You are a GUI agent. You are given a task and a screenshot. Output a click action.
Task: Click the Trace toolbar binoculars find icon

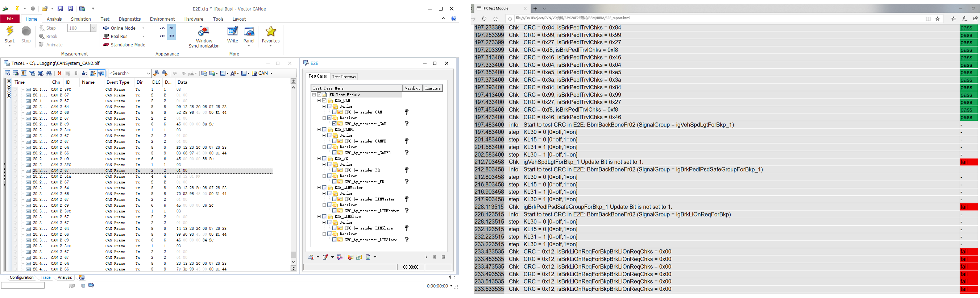click(x=49, y=73)
